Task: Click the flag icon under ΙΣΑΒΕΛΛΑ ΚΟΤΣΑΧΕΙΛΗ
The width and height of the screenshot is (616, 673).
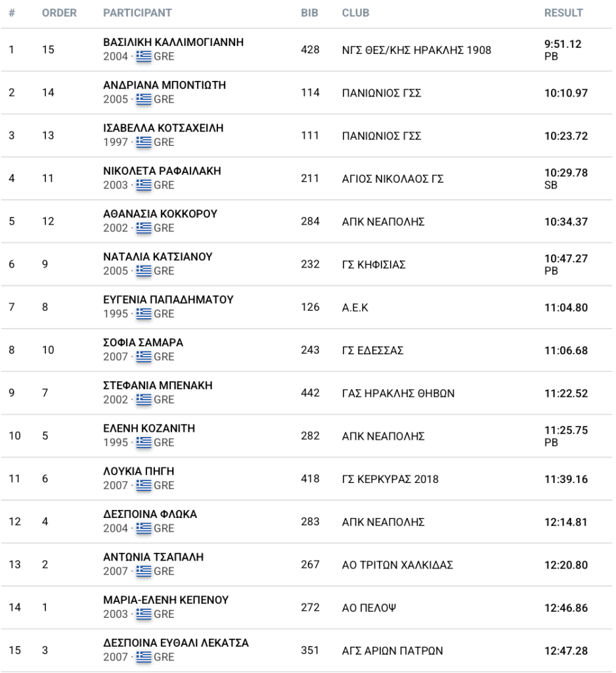Action: (x=144, y=143)
